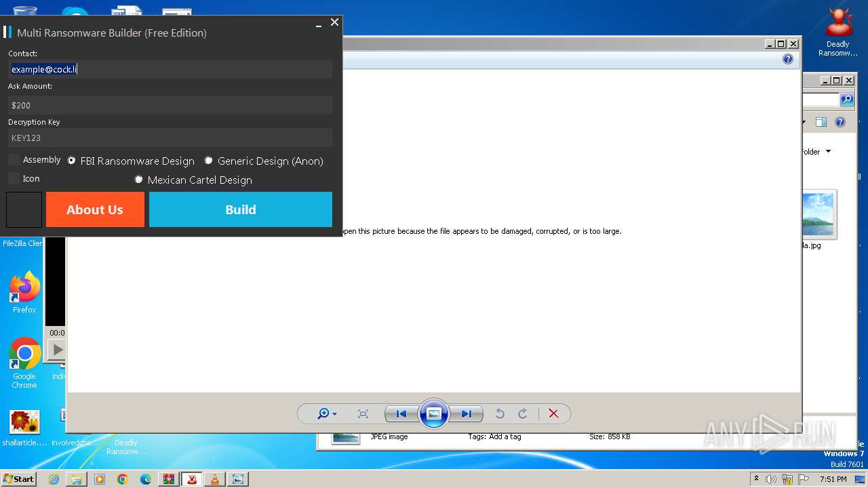Click 'Add a tag' in Explorer details pane
Image resolution: width=868 pixels, height=488 pixels.
click(x=505, y=436)
